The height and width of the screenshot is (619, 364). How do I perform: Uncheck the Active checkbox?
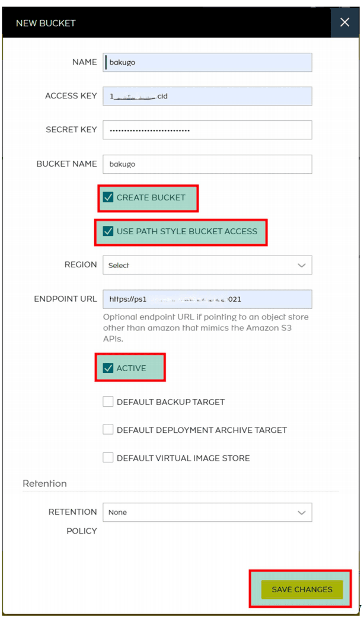coord(108,368)
